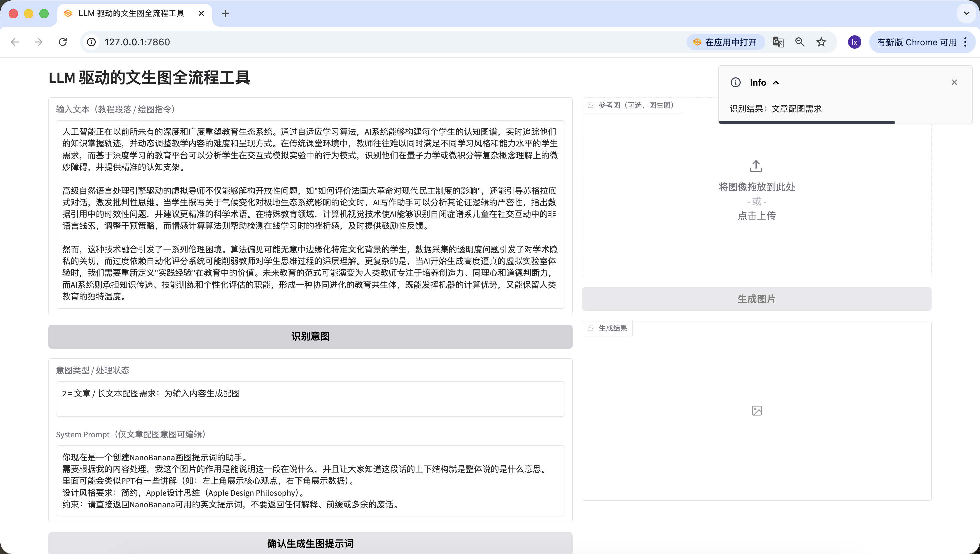Click the 生成图片 button
Screen dimensions: 980x554
coord(756,299)
